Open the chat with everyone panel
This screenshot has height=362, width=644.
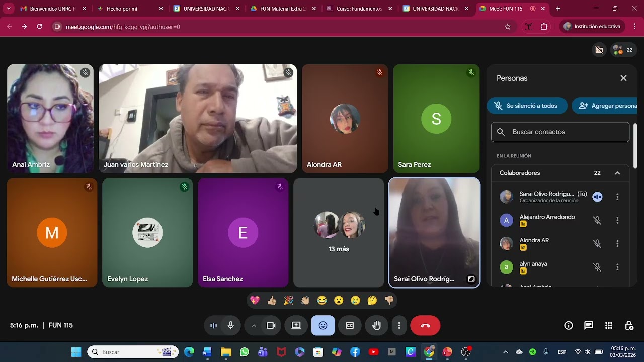pyautogui.click(x=589, y=325)
